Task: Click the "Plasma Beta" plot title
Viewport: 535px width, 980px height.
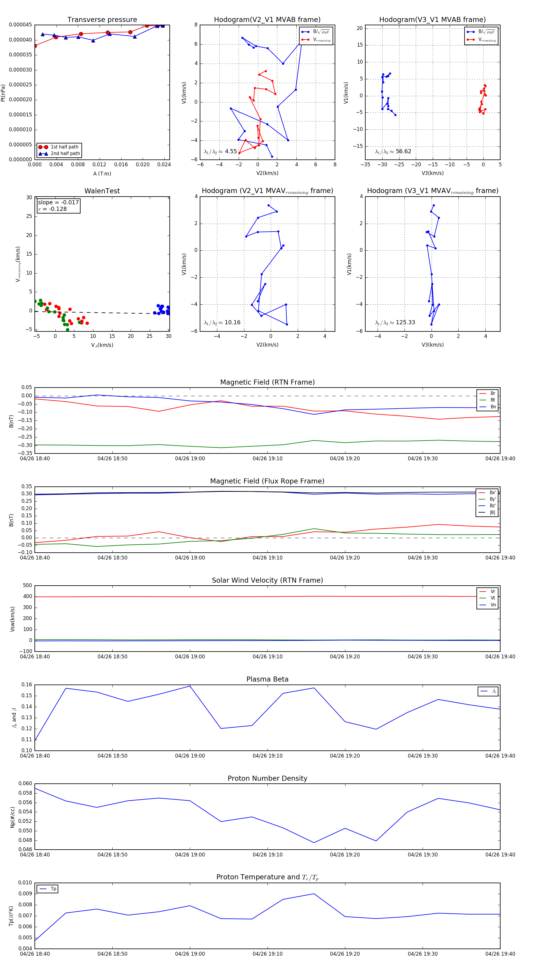Action: (x=267, y=679)
